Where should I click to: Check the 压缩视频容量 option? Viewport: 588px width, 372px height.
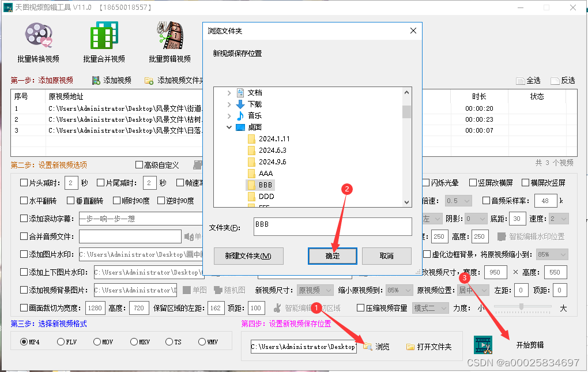pos(360,308)
